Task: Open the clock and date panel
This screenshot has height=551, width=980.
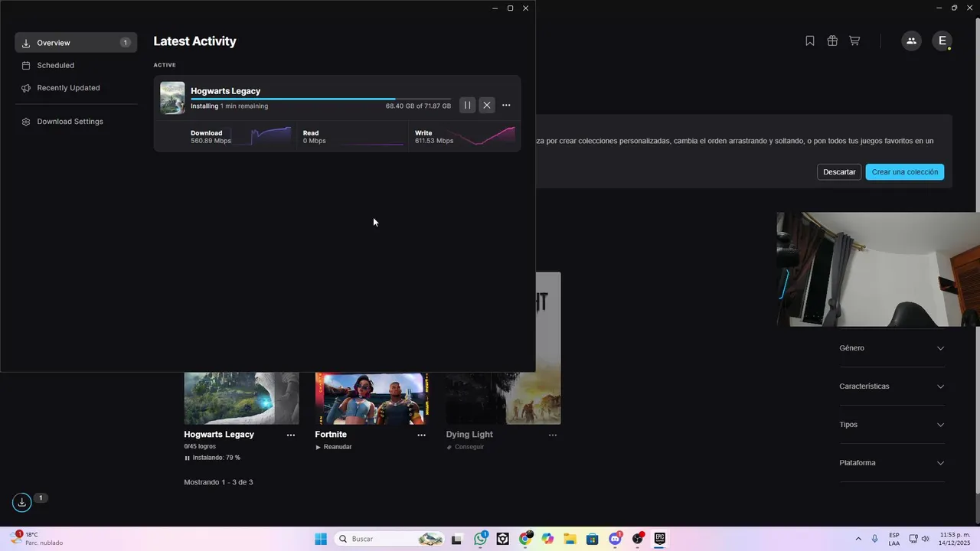Action: coord(955,539)
